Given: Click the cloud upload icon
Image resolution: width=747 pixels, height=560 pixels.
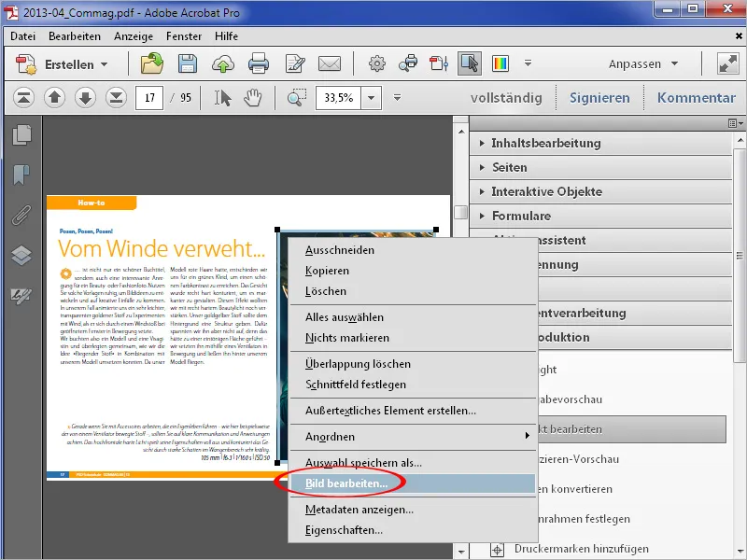Looking at the screenshot, I should click(x=223, y=63).
